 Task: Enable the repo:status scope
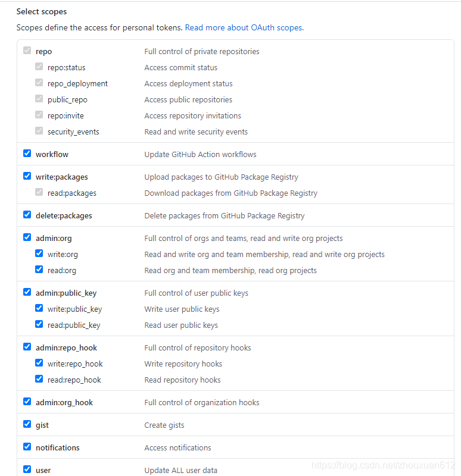click(39, 66)
